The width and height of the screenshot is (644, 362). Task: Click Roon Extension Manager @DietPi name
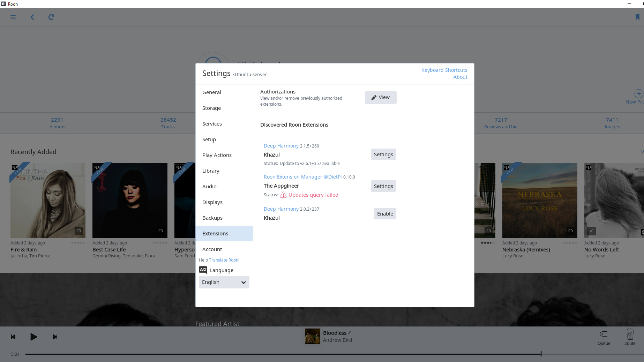(303, 177)
